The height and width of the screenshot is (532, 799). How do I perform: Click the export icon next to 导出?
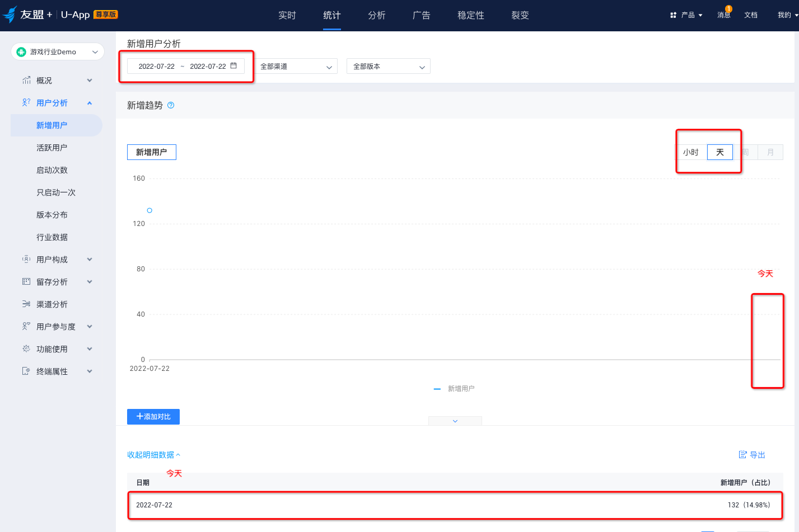coord(742,455)
